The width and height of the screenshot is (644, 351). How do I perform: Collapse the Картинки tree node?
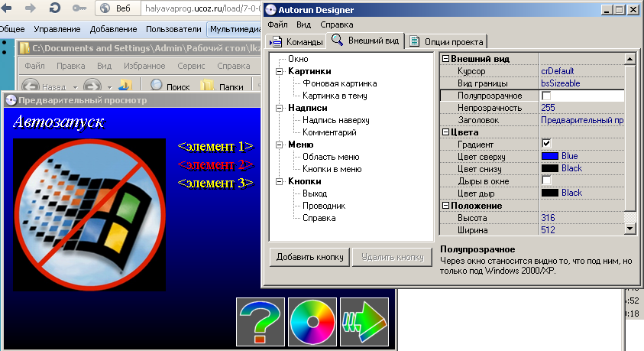[x=280, y=72]
